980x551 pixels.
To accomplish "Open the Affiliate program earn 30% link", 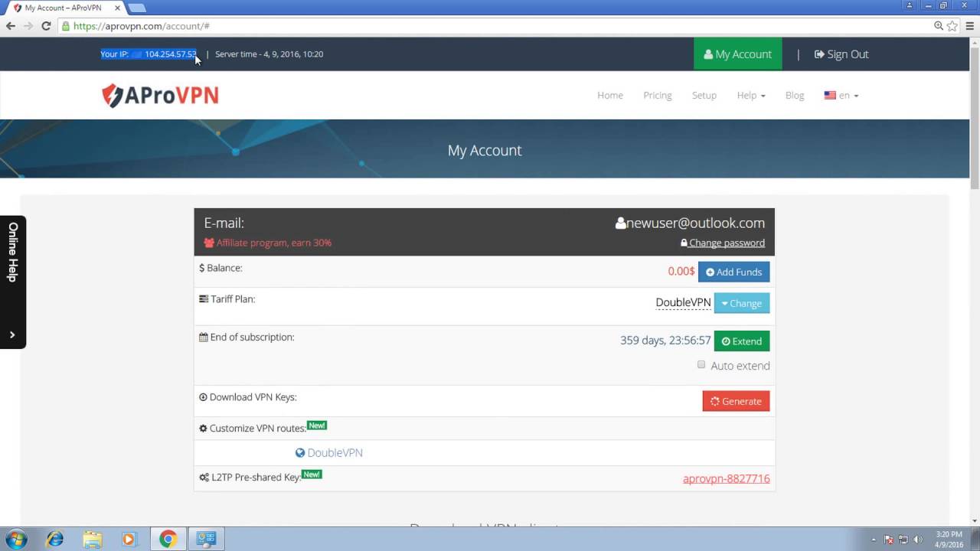I will 268,243.
